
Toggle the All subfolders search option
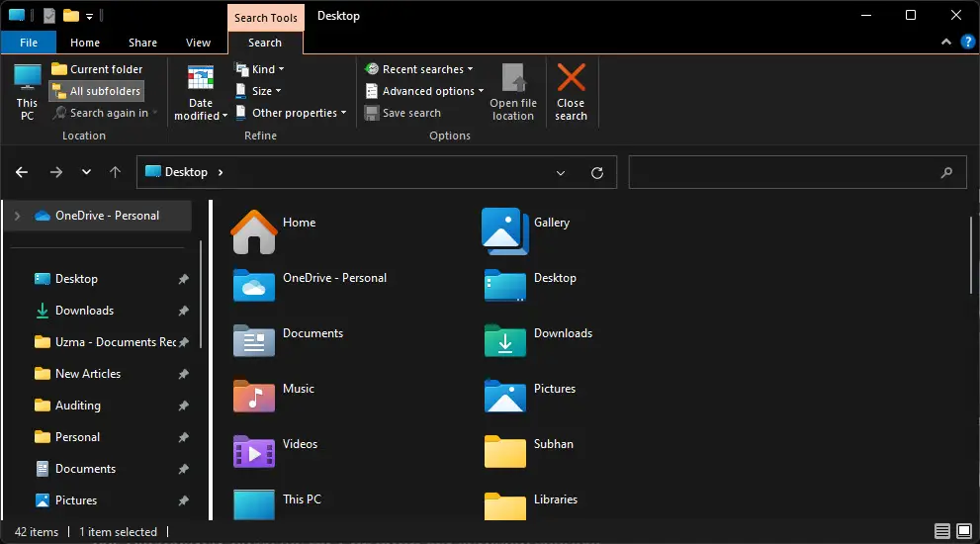97,91
